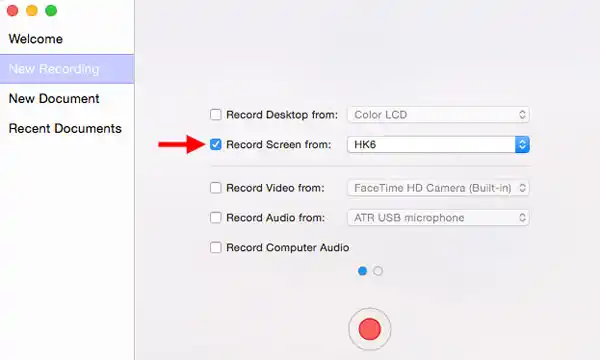Open the FaceTime HD Camera dropdown
Screen dimensions: 600x360
pos(438,188)
